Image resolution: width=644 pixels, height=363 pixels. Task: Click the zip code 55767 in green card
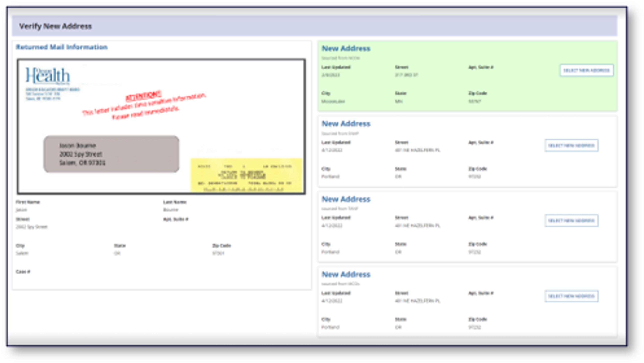coord(474,101)
